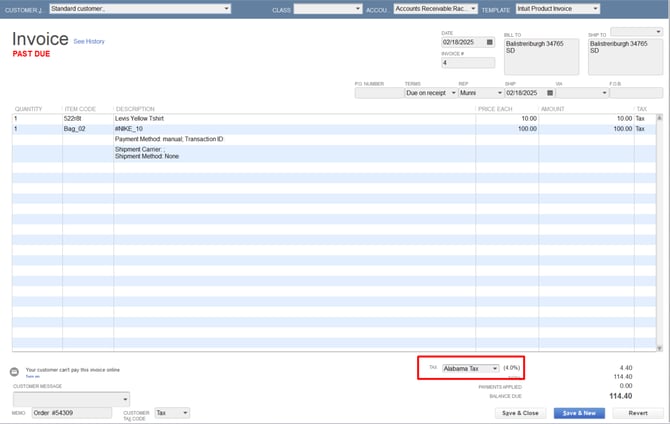Open the Rep dropdown showing Munni
Viewport: 670px width, 424px height.
point(498,92)
